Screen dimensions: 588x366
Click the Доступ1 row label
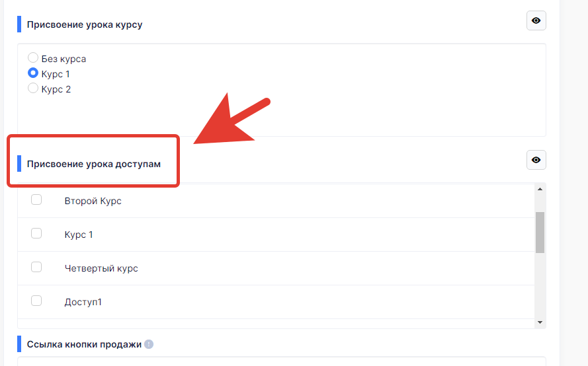pos(83,303)
